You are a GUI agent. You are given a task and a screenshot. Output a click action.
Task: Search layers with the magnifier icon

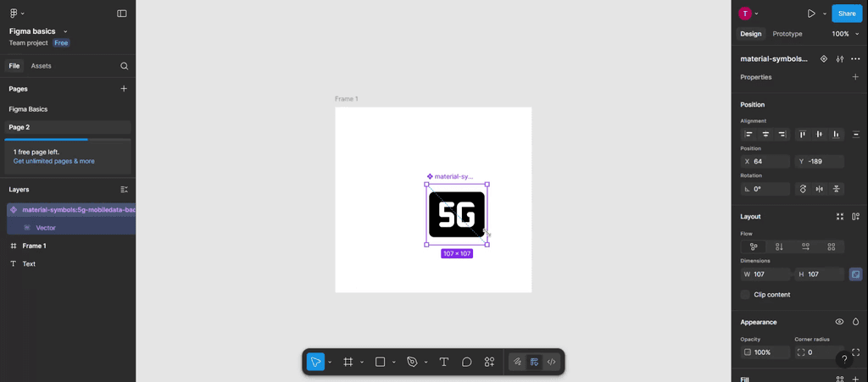point(124,66)
